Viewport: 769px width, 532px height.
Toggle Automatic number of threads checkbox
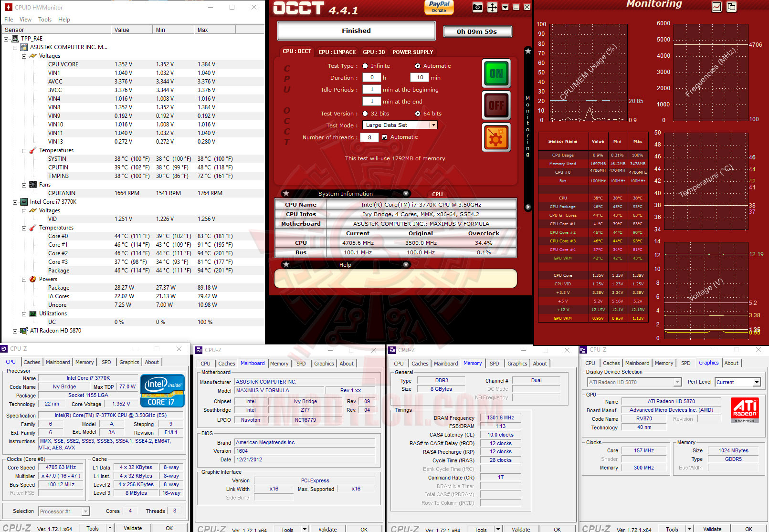384,137
